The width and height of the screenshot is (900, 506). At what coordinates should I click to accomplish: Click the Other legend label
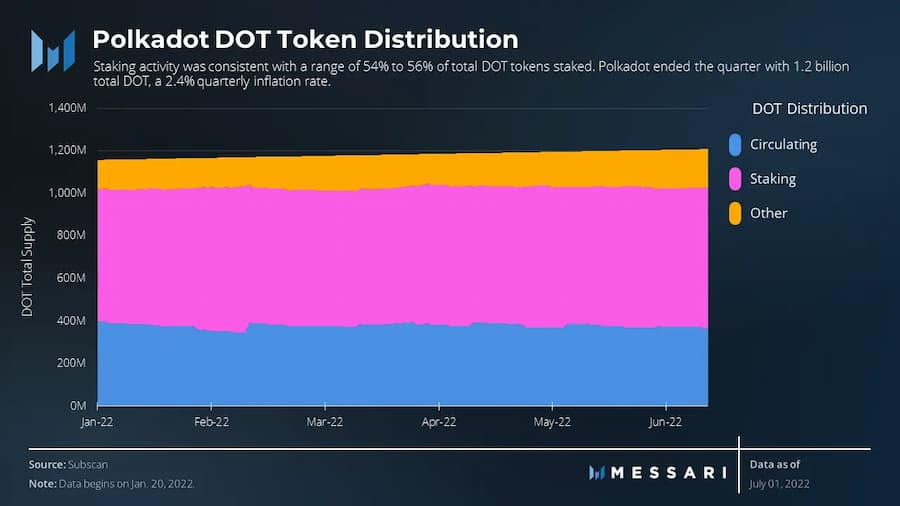769,213
